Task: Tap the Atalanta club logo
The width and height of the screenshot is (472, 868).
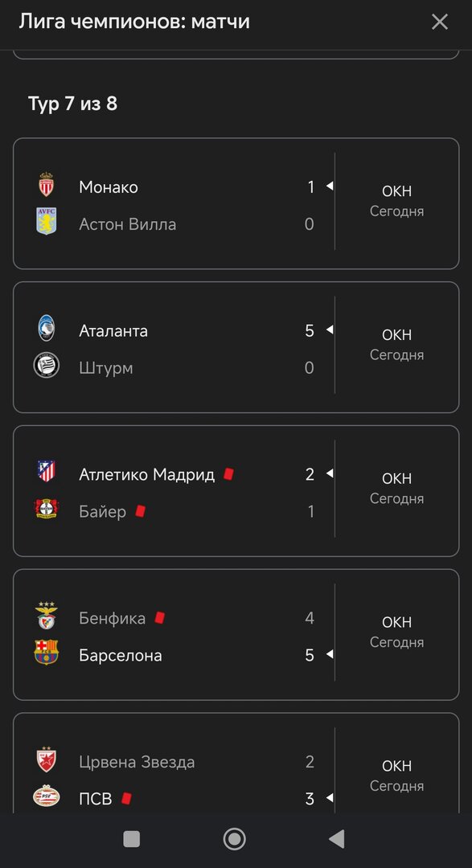Action: pyautogui.click(x=47, y=328)
